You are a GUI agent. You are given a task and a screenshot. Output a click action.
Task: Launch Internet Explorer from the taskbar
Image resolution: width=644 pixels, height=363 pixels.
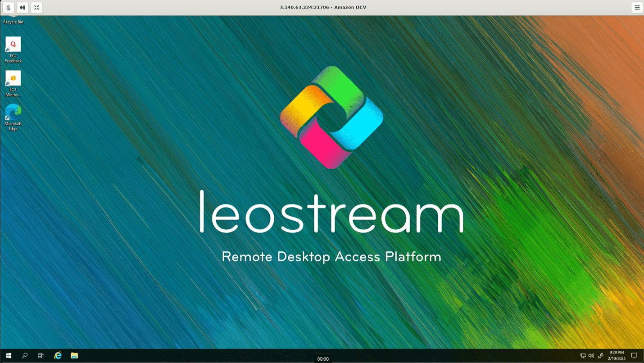pyautogui.click(x=58, y=356)
